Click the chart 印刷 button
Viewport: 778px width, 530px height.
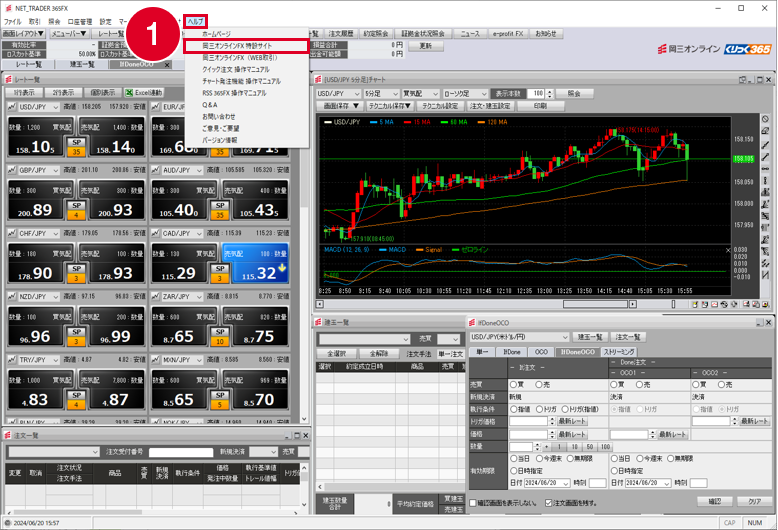click(540, 106)
